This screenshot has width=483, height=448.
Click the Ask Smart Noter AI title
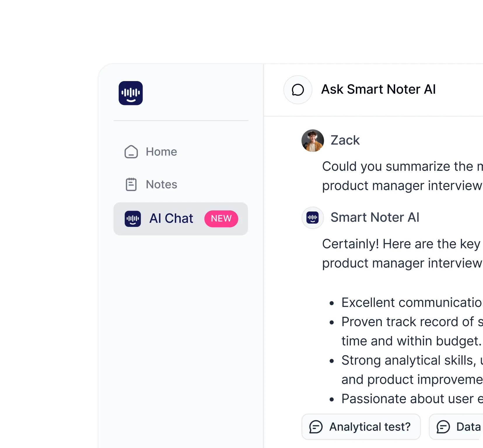(x=378, y=89)
